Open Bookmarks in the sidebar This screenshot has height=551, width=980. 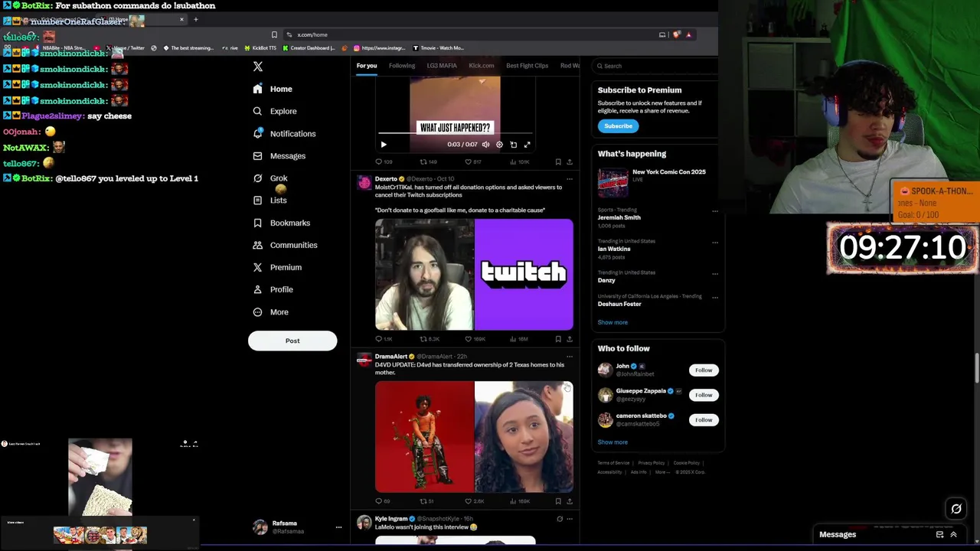[281, 223]
